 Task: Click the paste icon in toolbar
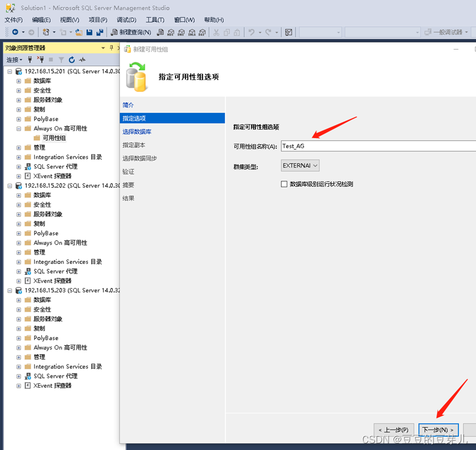237,32
